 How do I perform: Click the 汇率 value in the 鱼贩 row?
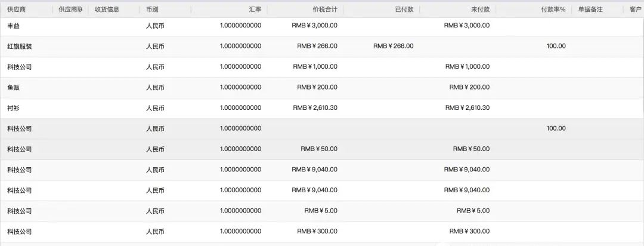tap(241, 87)
